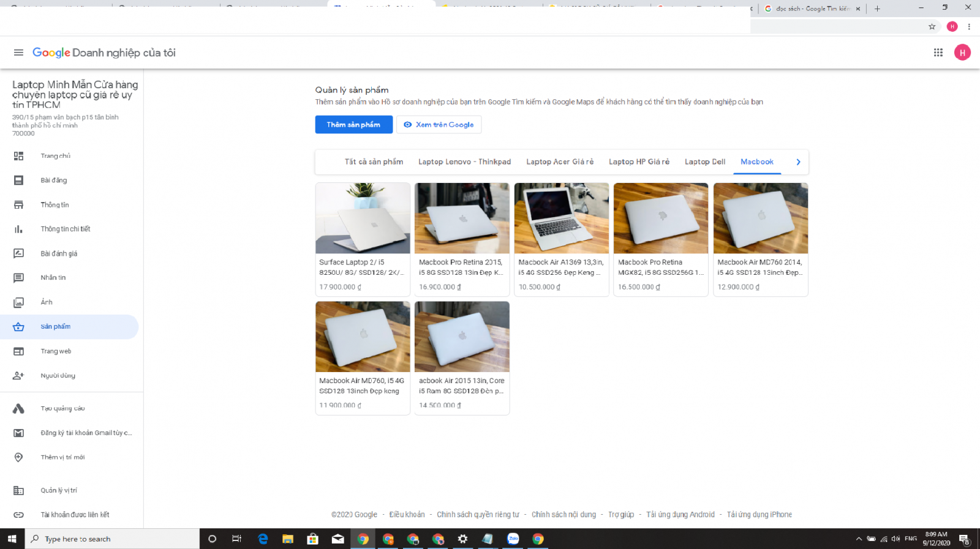Open the Google apps grid
This screenshot has height=549, width=980.
[x=938, y=53]
